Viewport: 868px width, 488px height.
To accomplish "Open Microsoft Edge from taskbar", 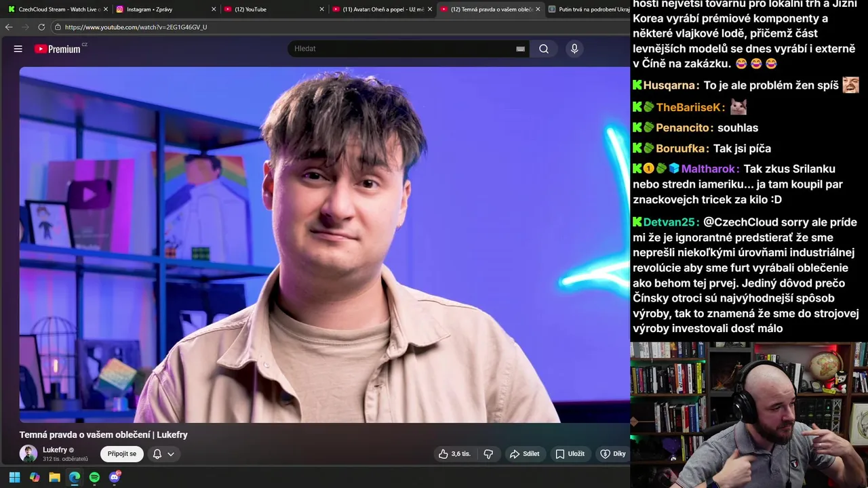I will [75, 477].
